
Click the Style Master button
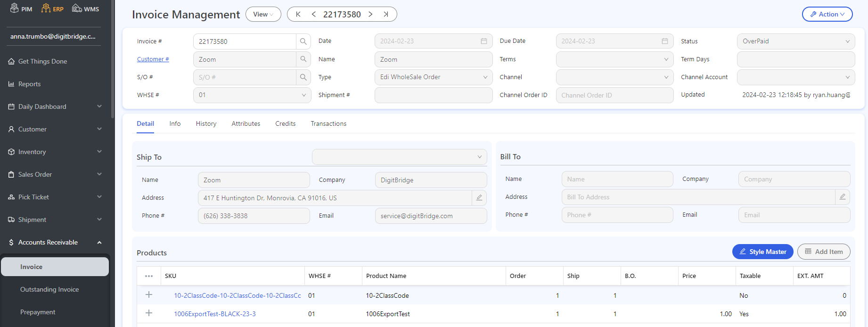(763, 252)
